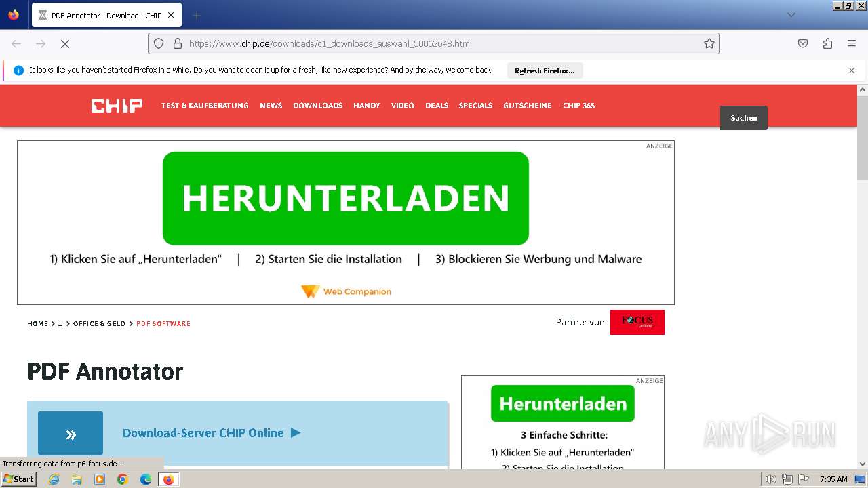Click the Firefox logo in the title bar
This screenshot has width=868, height=488.
14,15
